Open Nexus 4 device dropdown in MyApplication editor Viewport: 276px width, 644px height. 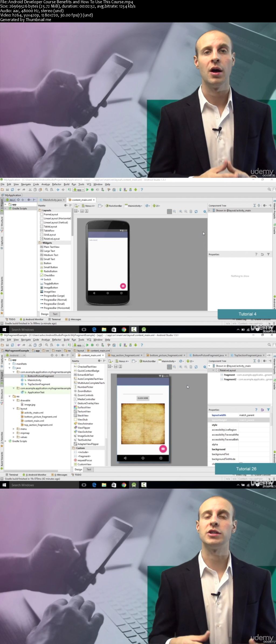point(88,206)
